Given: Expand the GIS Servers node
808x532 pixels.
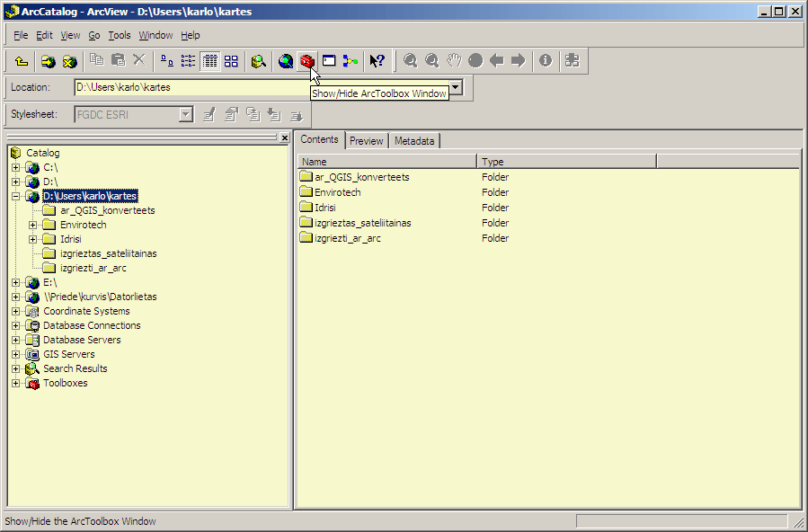Looking at the screenshot, I should pyautogui.click(x=16, y=355).
